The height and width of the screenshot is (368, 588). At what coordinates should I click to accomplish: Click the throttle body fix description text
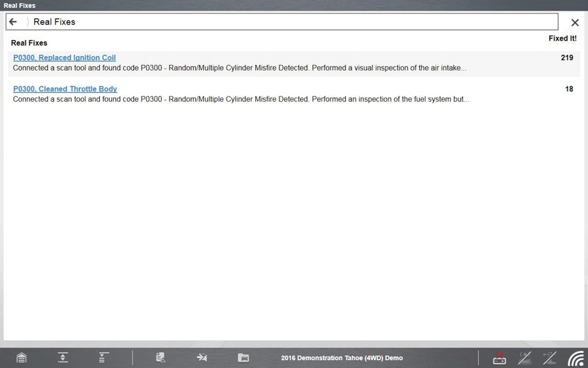click(241, 100)
